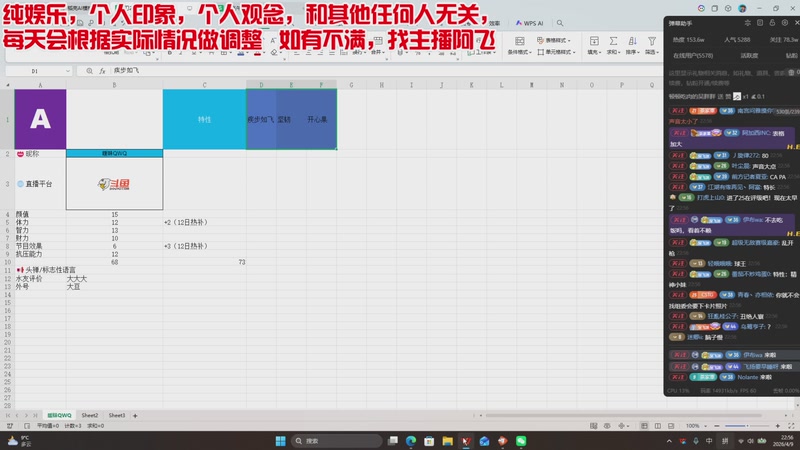Open Microsoft Edge from taskbar
This screenshot has height=450, width=800.
[411, 441]
